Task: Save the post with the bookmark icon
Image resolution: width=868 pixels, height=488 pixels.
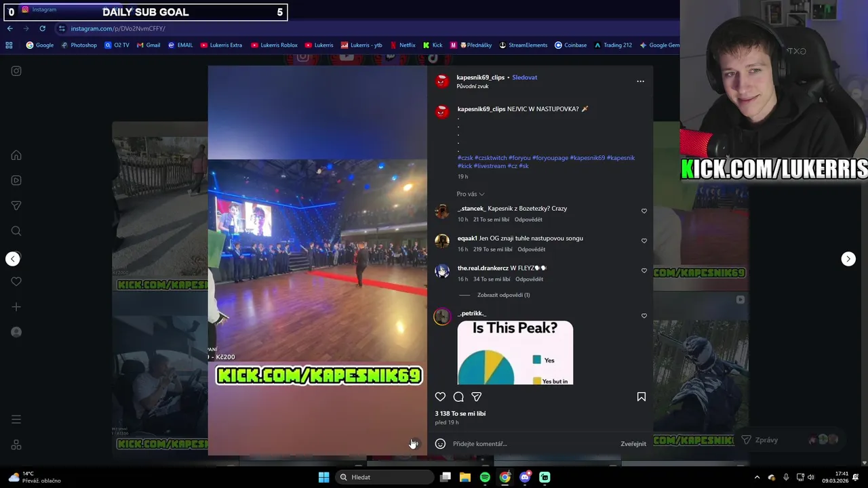Action: (642, 396)
